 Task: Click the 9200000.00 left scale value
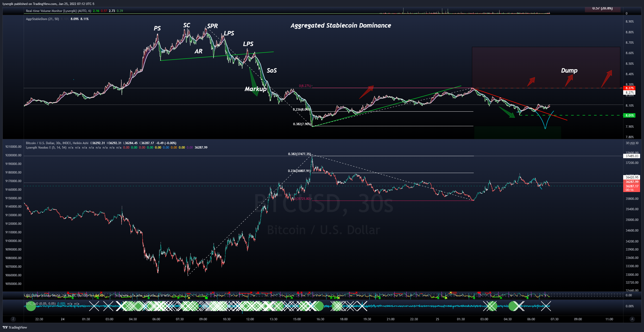[13, 155]
